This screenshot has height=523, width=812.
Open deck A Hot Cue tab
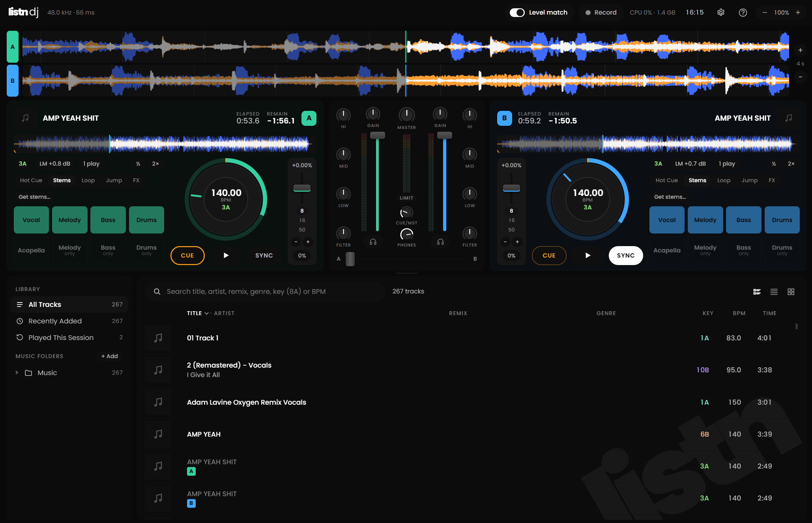[31, 180]
